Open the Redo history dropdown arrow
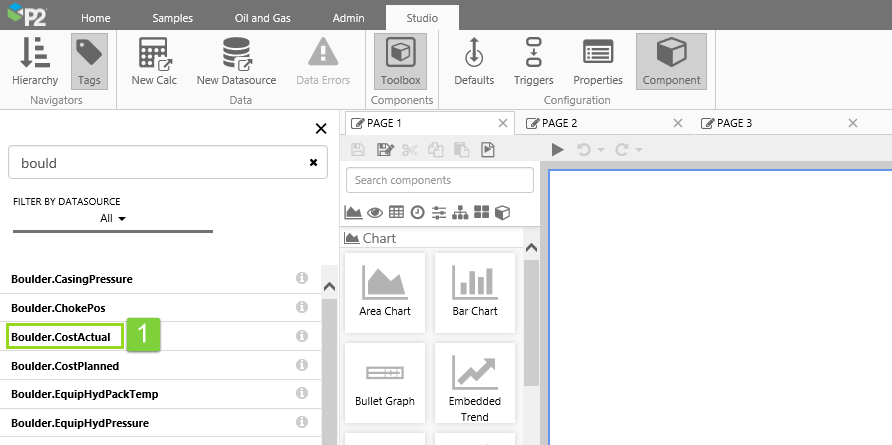The image size is (892, 445). click(x=639, y=150)
